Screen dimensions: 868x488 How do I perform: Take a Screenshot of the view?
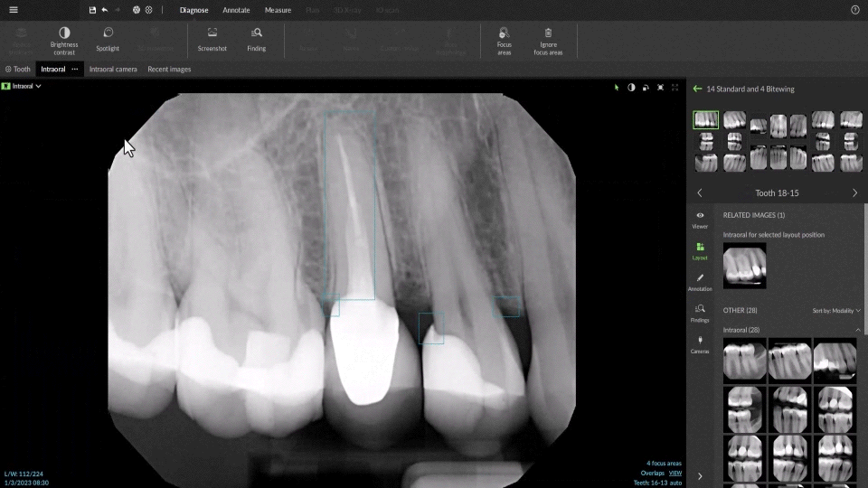pos(212,40)
